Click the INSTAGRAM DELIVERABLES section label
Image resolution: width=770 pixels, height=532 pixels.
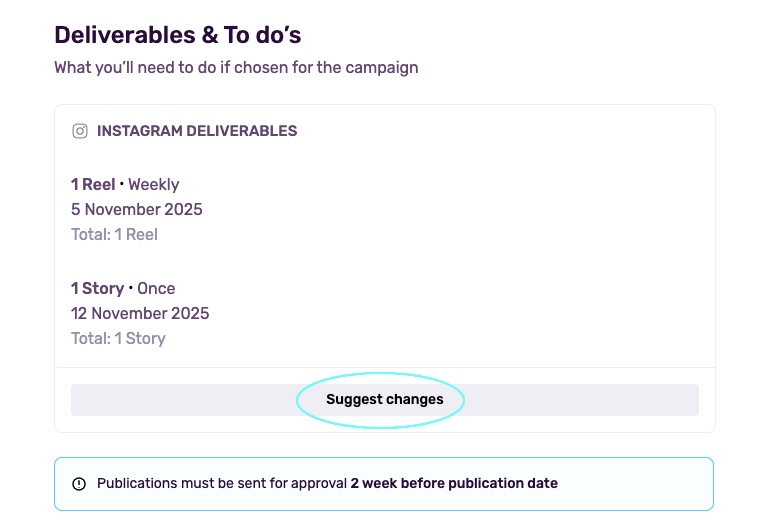[196, 131]
